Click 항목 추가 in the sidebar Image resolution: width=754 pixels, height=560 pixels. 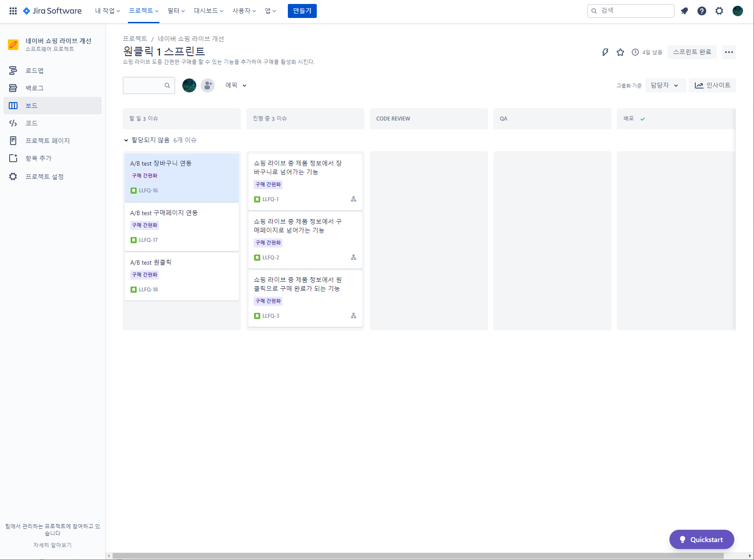[53, 158]
